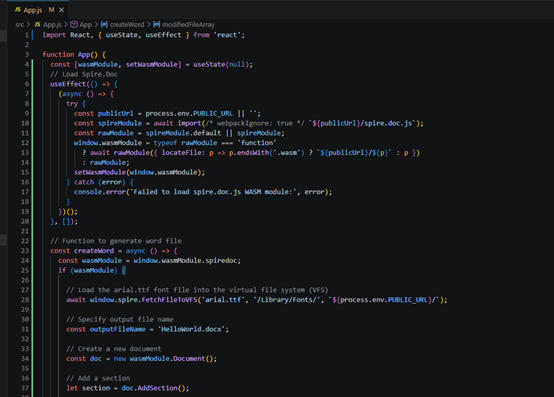
Task: Close the App.js tab
Action: click(61, 10)
